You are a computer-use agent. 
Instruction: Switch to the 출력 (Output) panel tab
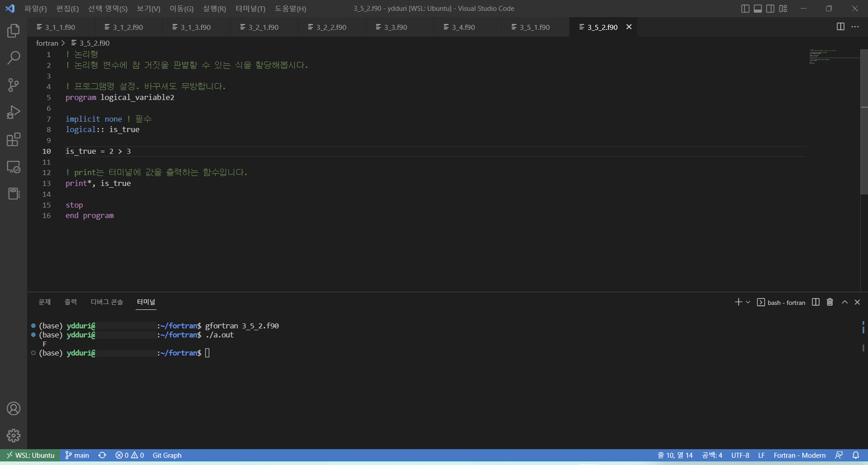pyautogui.click(x=71, y=302)
